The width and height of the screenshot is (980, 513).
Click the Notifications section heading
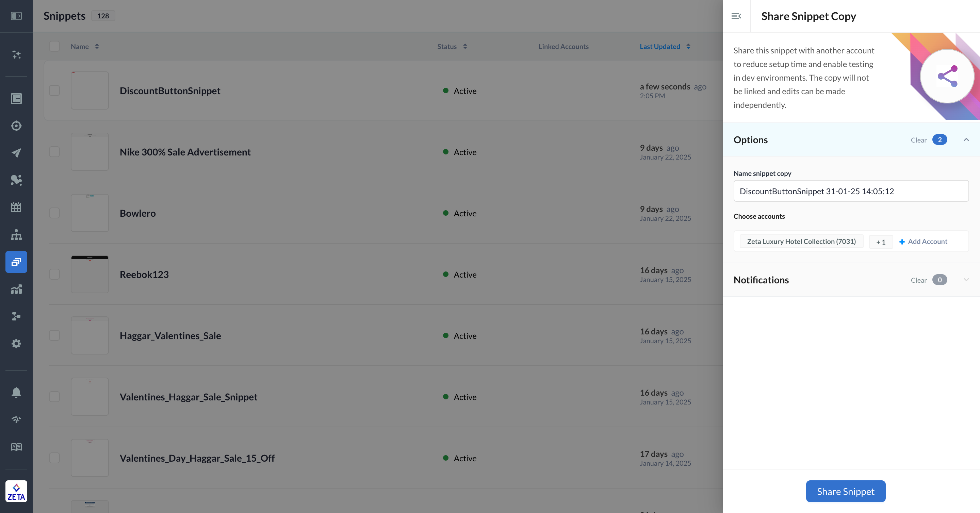click(761, 280)
